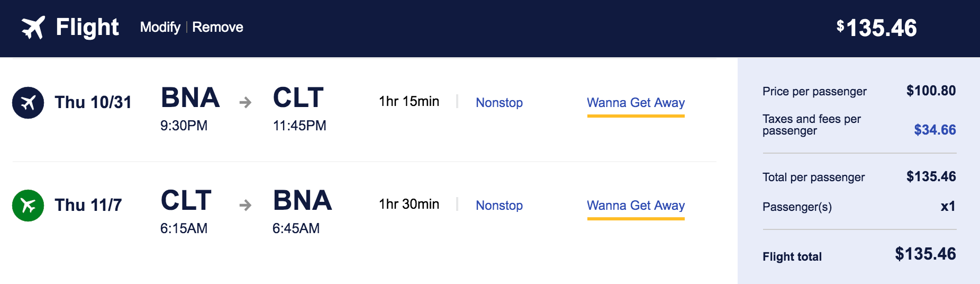Open the Wanna Get Away fare for the CLT to BNA flight
Viewport: 980px width, 284px height.
636,205
